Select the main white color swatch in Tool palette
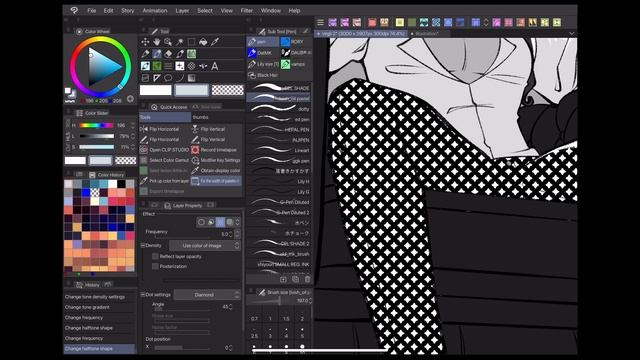 coord(156,90)
